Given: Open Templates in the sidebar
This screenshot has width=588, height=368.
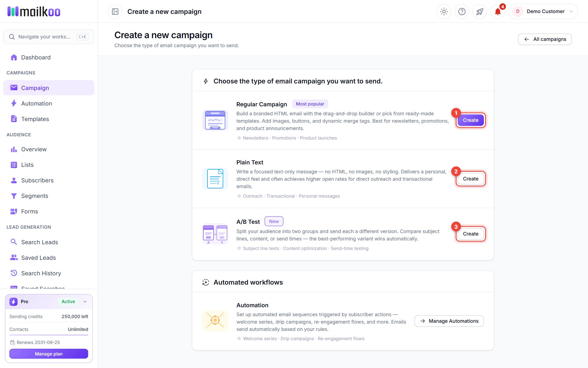Looking at the screenshot, I should pyautogui.click(x=49, y=119).
